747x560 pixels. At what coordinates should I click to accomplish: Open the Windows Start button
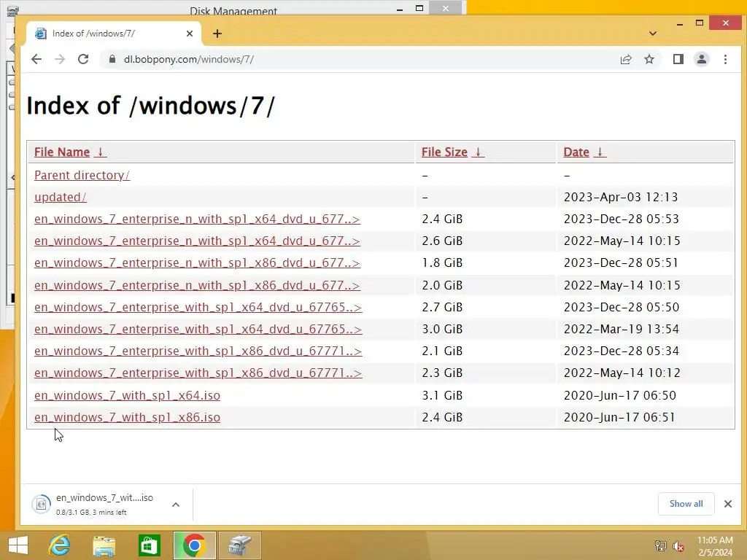[x=18, y=545]
